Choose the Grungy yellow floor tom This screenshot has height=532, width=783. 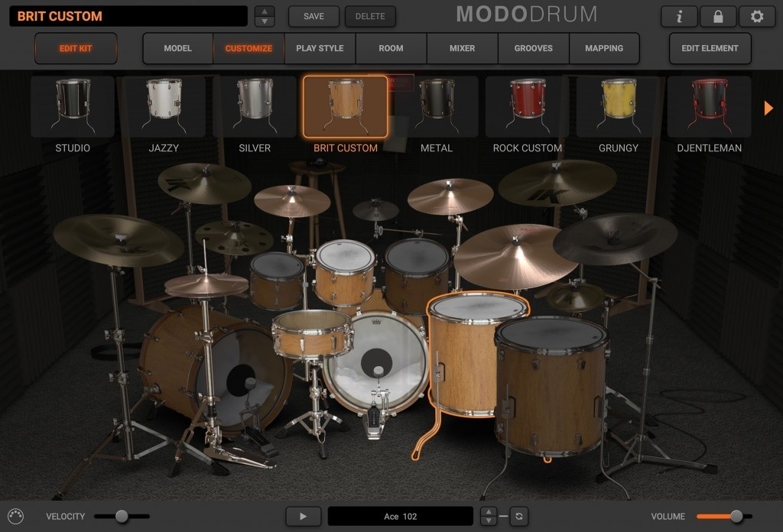point(618,106)
